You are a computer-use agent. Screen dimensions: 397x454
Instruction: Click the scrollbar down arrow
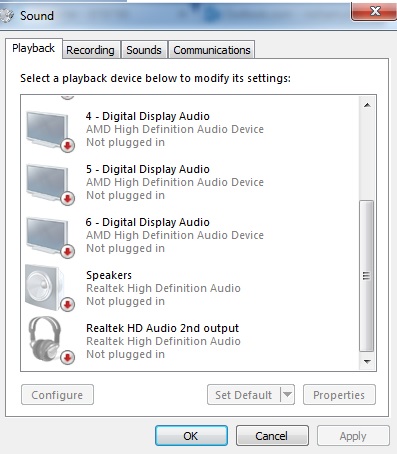coord(367,361)
